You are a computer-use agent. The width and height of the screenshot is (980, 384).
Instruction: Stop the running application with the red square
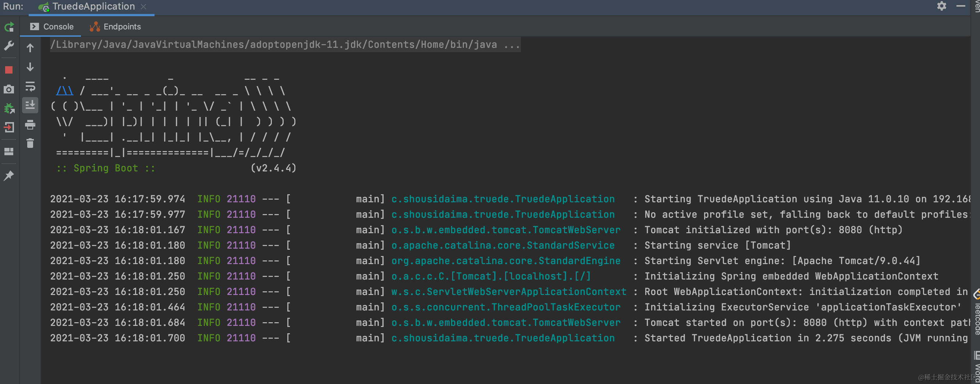tap(9, 70)
